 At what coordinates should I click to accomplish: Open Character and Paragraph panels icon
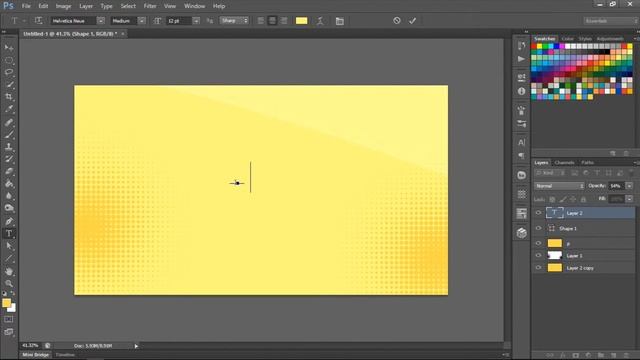click(x=340, y=21)
